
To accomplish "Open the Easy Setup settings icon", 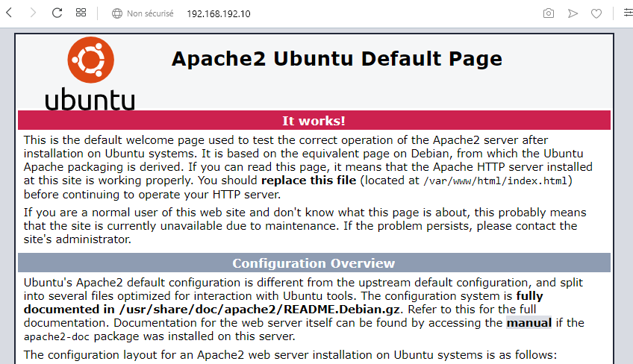I will (x=624, y=13).
